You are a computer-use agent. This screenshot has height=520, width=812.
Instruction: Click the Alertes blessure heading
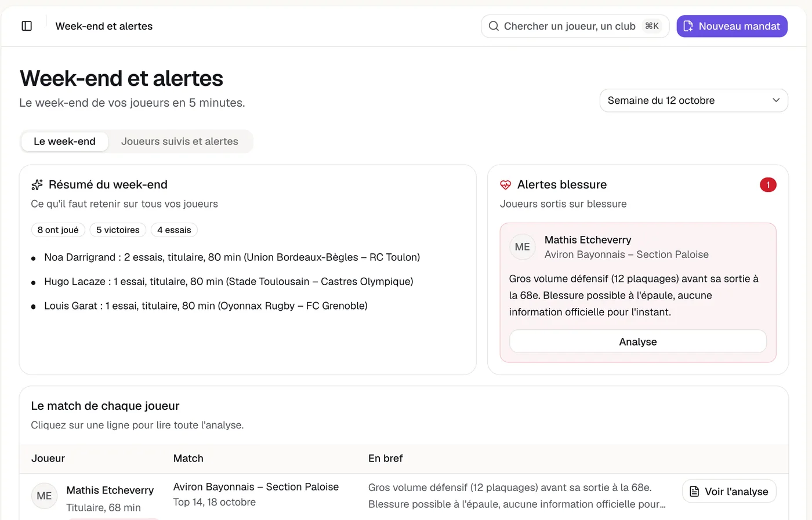[562, 185]
